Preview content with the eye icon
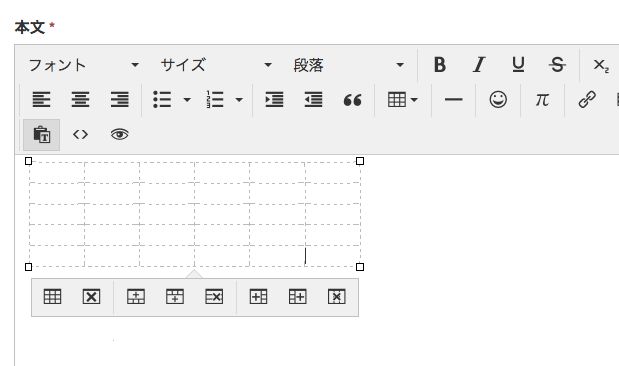 tap(119, 135)
